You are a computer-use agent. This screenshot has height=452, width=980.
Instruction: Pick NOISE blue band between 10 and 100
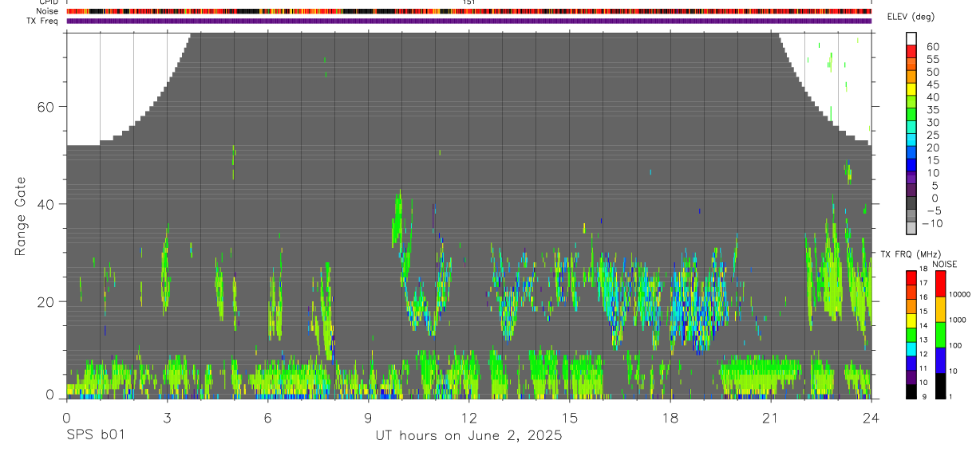coord(939,360)
